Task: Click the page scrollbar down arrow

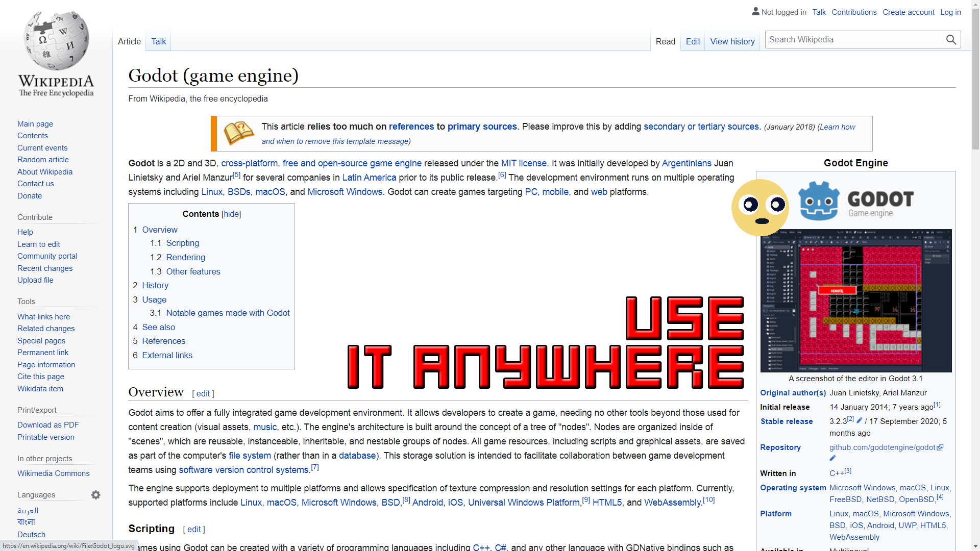Action: 975,546
